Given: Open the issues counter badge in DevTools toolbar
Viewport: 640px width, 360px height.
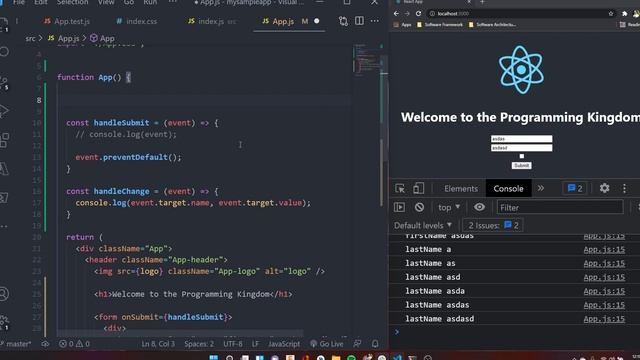Looking at the screenshot, I should click(575, 188).
